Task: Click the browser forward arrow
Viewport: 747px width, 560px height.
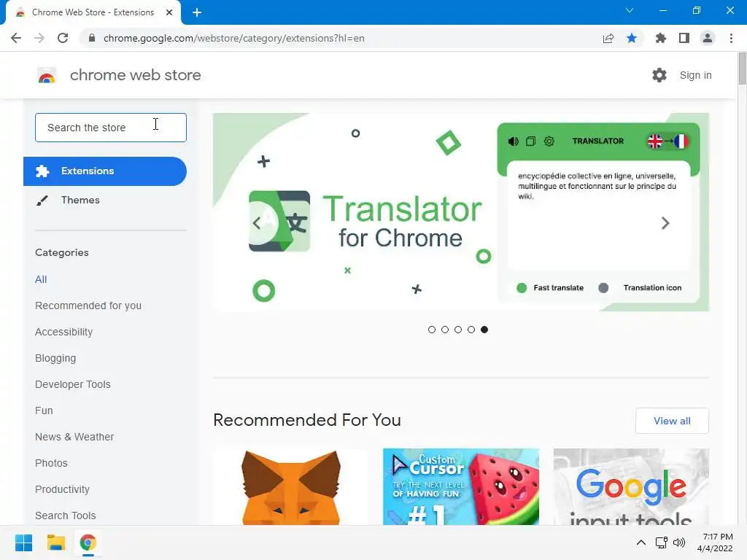Action: point(39,38)
